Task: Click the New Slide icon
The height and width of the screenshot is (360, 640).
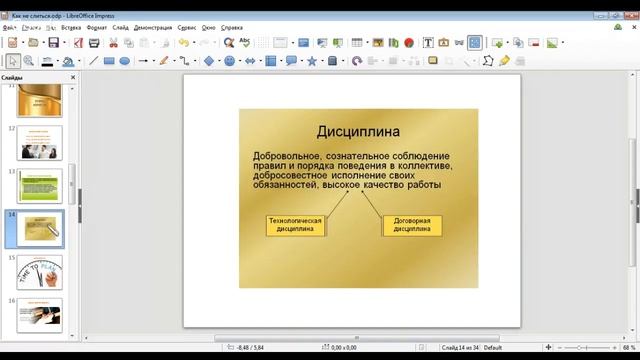Action: coord(497,42)
